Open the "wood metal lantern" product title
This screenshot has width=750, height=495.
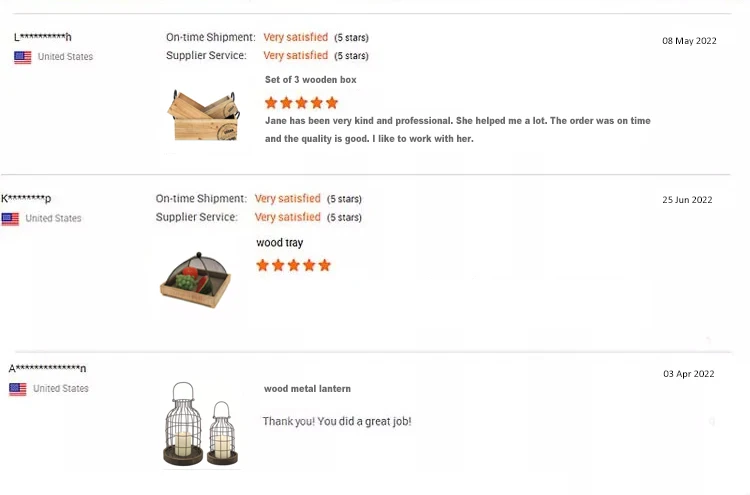click(x=307, y=389)
